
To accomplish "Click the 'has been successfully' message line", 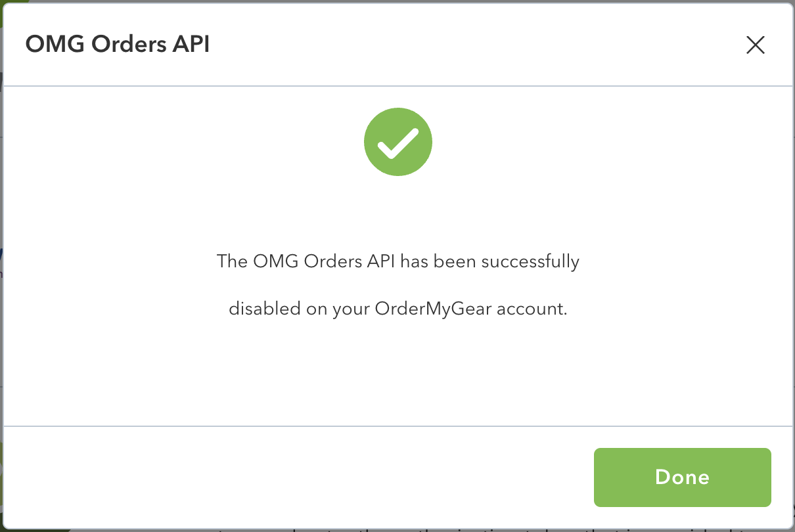I will tap(398, 261).
